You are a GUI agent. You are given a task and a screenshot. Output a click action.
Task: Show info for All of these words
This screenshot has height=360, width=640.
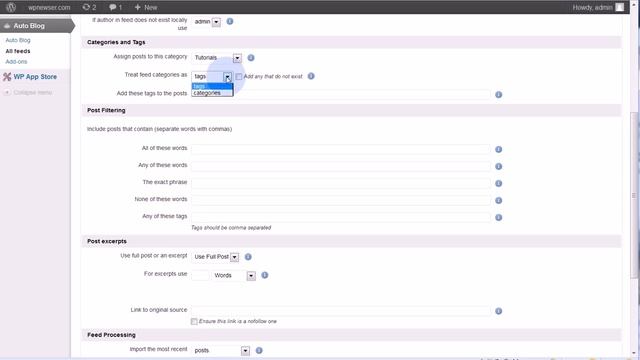click(498, 149)
